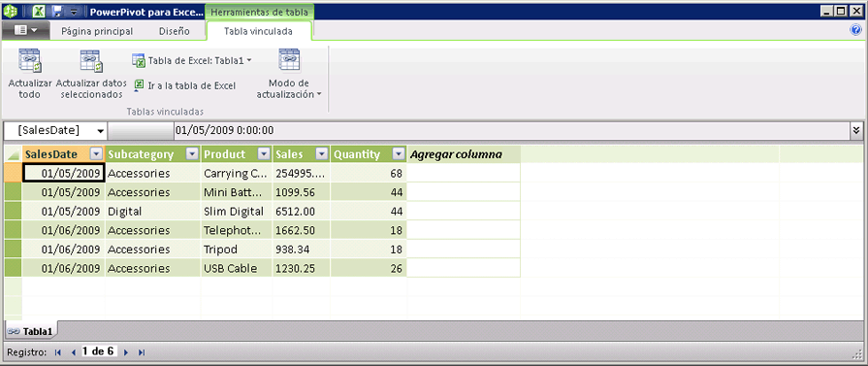Open Subcategory column filter dropdown
Image resolution: width=868 pixels, height=366 pixels.
[x=192, y=154]
